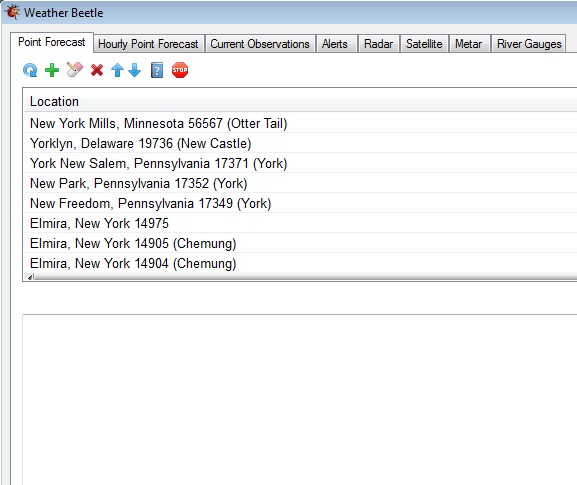Select Elmira, New York 14975 row
This screenshot has height=485, width=577.
point(300,223)
